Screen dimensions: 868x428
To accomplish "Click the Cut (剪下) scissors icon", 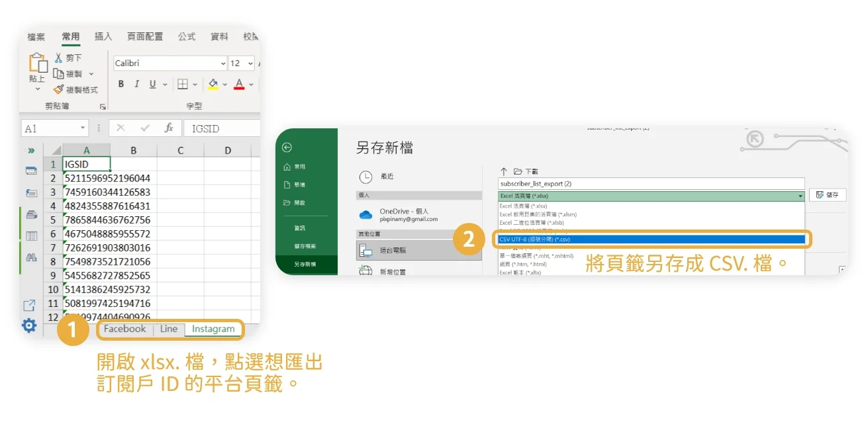I will click(58, 58).
